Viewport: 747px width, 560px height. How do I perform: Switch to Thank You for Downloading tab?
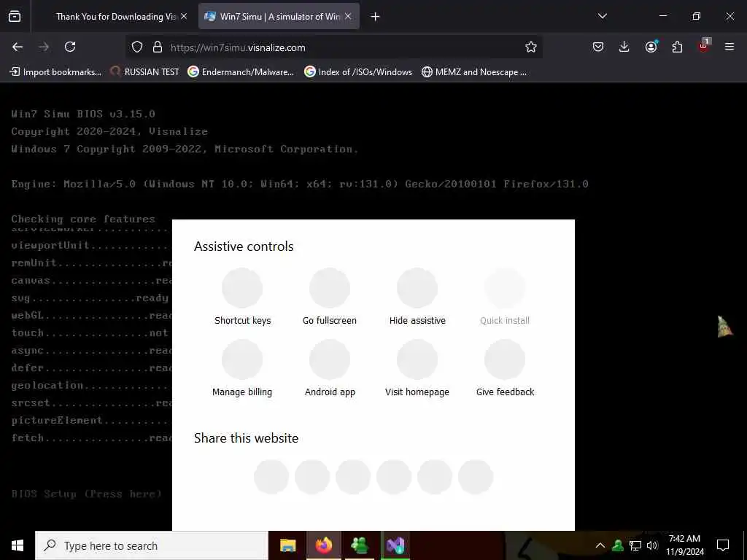[x=116, y=17]
